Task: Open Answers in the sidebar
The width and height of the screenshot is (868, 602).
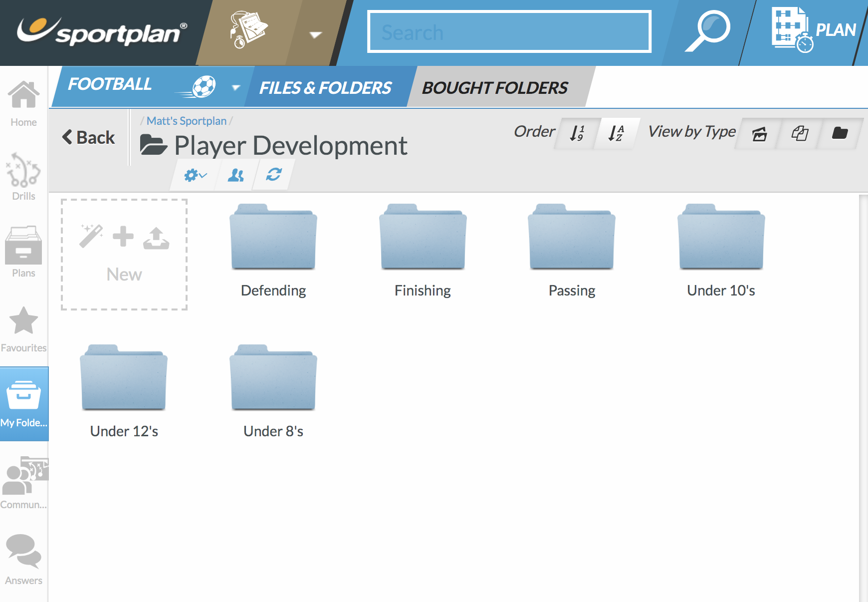Action: 23,558
